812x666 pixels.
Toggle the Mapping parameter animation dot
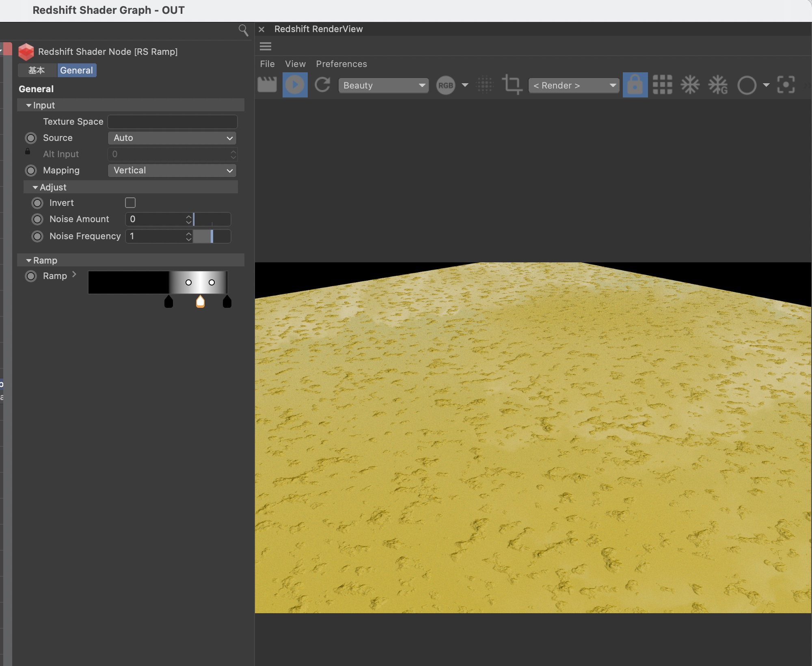[31, 171]
